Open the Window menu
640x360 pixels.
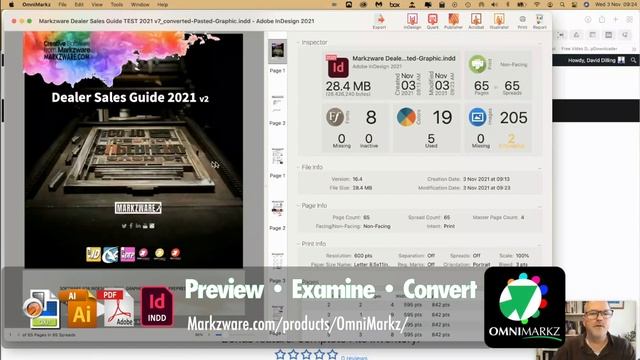140,4
